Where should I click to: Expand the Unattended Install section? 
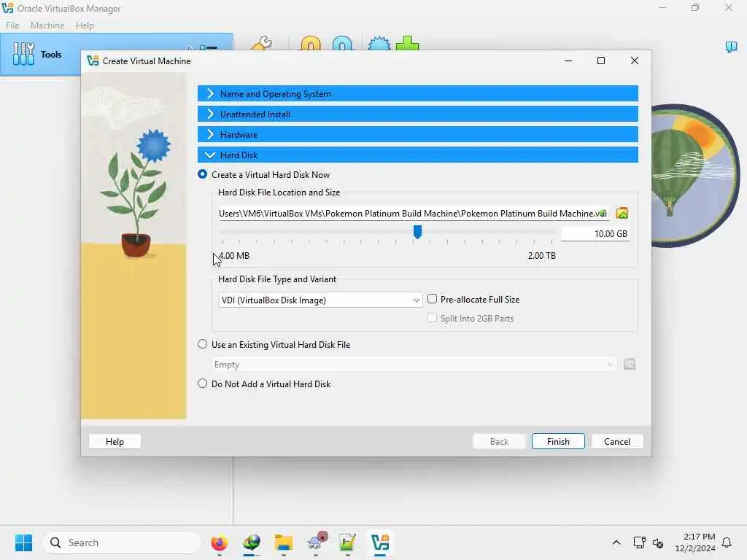pyautogui.click(x=418, y=114)
